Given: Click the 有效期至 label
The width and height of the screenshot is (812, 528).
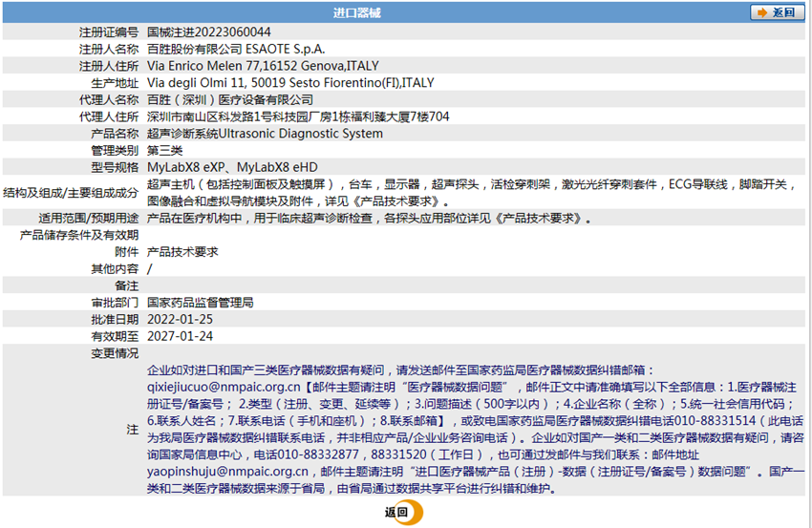Looking at the screenshot, I should point(115,336).
